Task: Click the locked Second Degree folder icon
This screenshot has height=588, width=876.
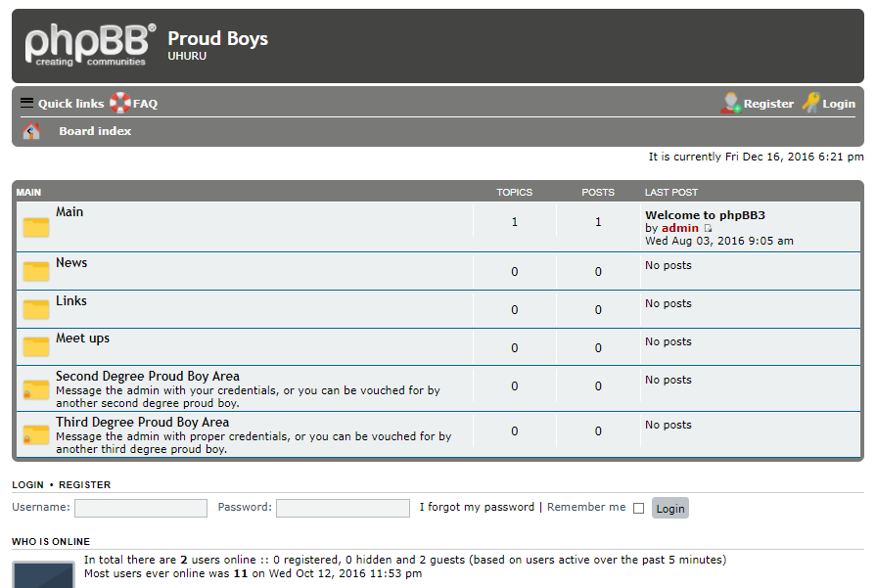Action: [36, 389]
